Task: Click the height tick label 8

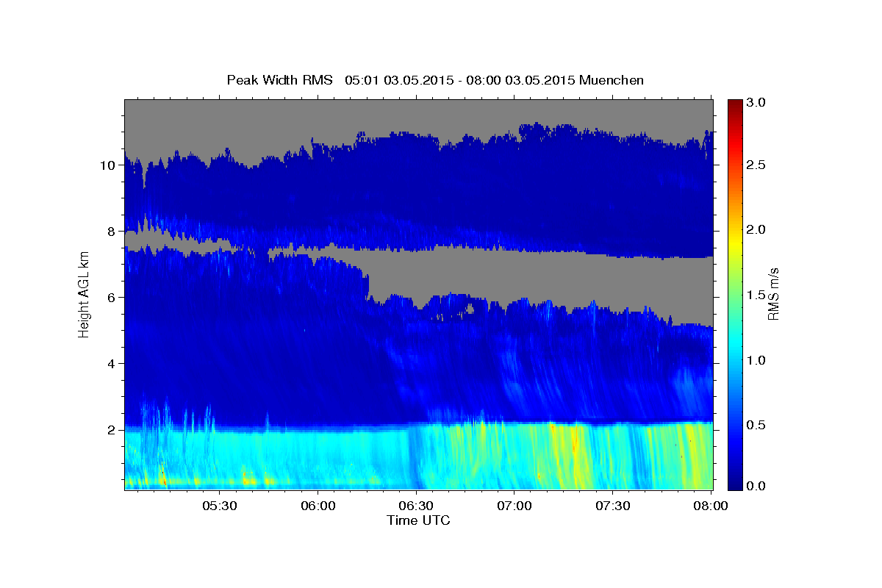Action: pos(111,232)
